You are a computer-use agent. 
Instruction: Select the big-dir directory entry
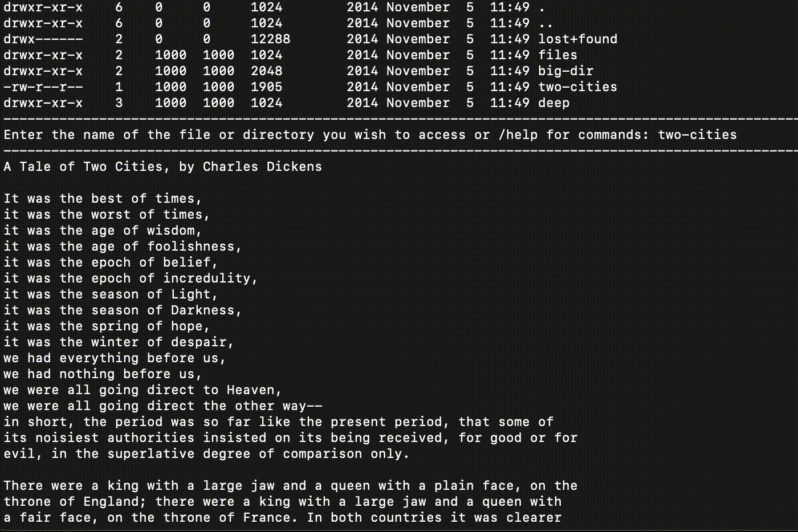[x=565, y=71]
